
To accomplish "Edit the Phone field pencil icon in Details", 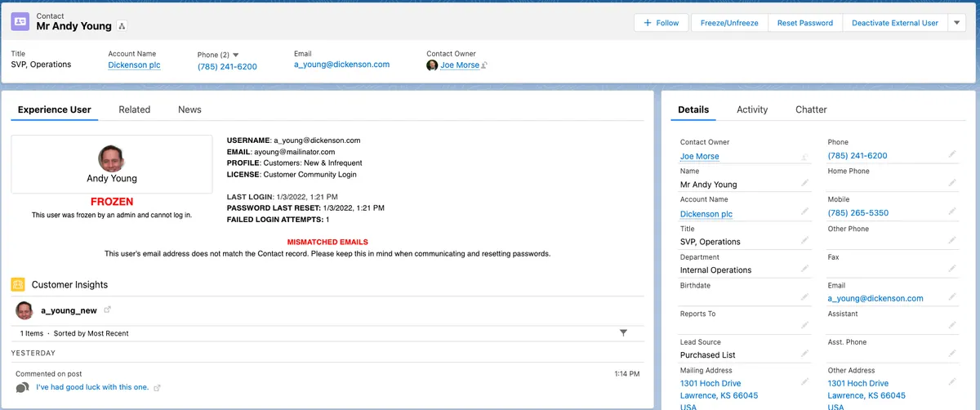I will click(952, 154).
